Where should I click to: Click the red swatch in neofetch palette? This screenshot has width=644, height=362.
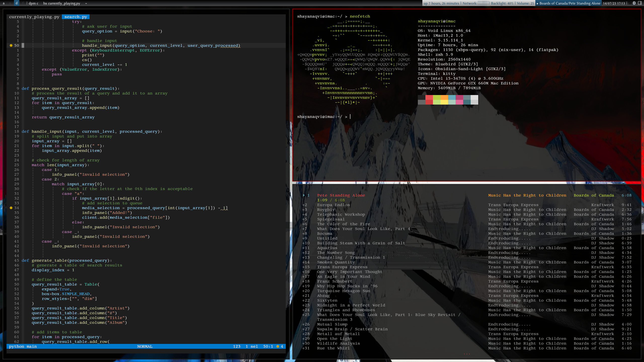click(x=429, y=98)
